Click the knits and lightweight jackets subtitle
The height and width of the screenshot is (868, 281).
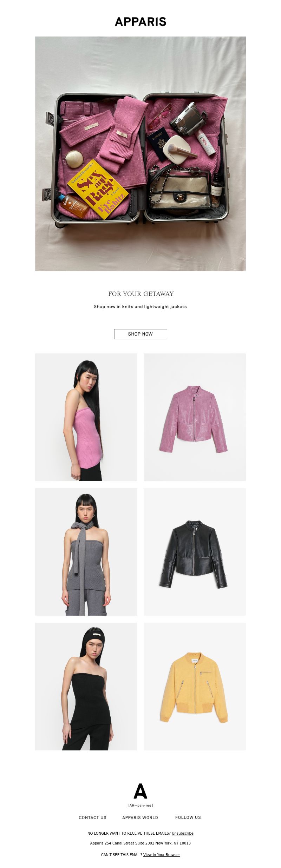pyautogui.click(x=140, y=306)
